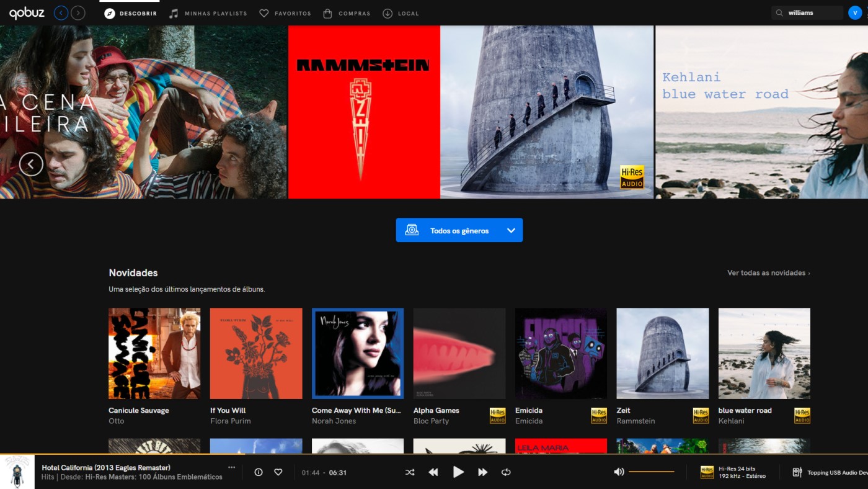
Task: Select the Descobrir compass icon
Action: [x=108, y=12]
